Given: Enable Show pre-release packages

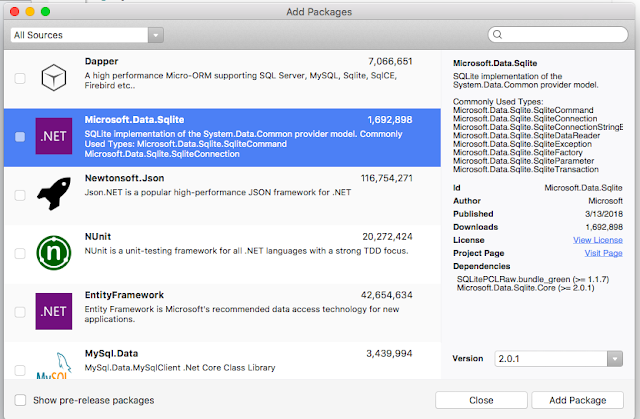Looking at the screenshot, I should 21,400.
